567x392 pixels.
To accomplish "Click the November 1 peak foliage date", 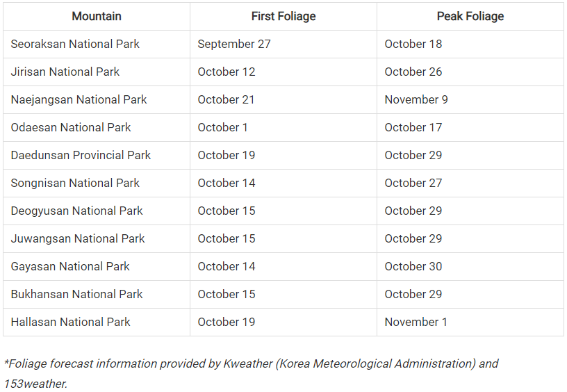I will point(416,322).
